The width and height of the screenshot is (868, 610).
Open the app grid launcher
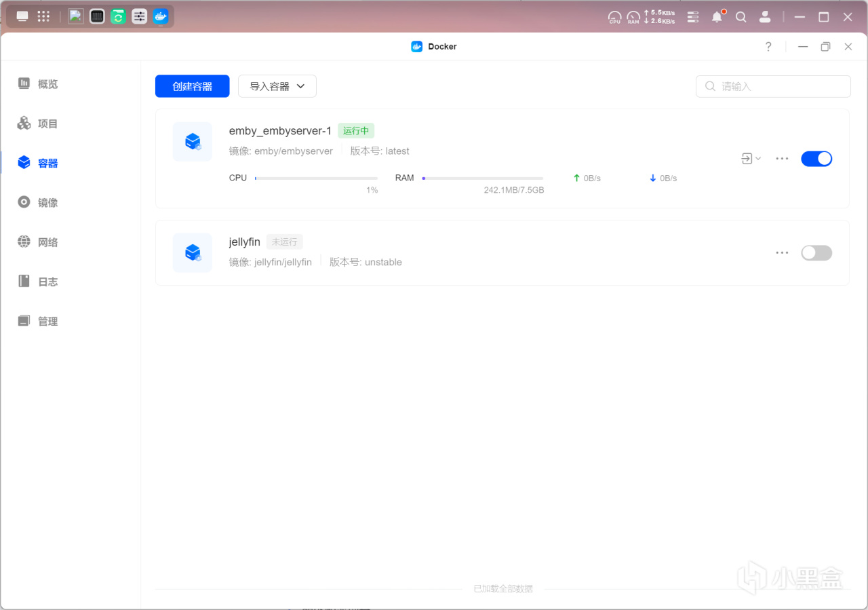pyautogui.click(x=43, y=16)
